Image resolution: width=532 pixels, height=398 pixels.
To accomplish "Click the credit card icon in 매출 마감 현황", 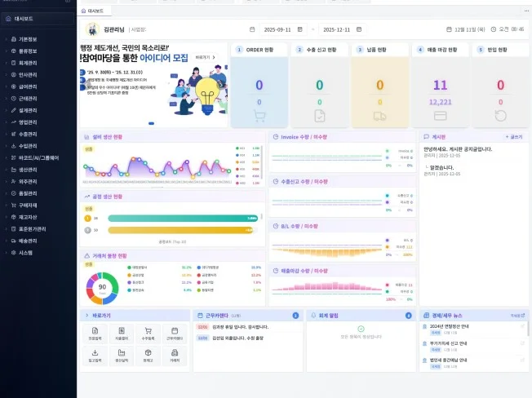I will pyautogui.click(x=441, y=116).
